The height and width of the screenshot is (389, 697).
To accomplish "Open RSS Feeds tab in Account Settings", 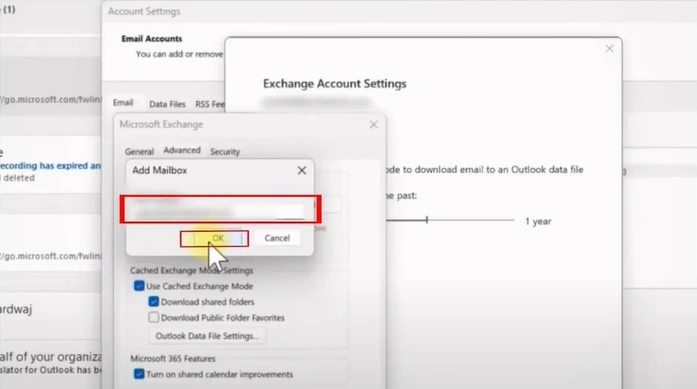I will pos(210,104).
